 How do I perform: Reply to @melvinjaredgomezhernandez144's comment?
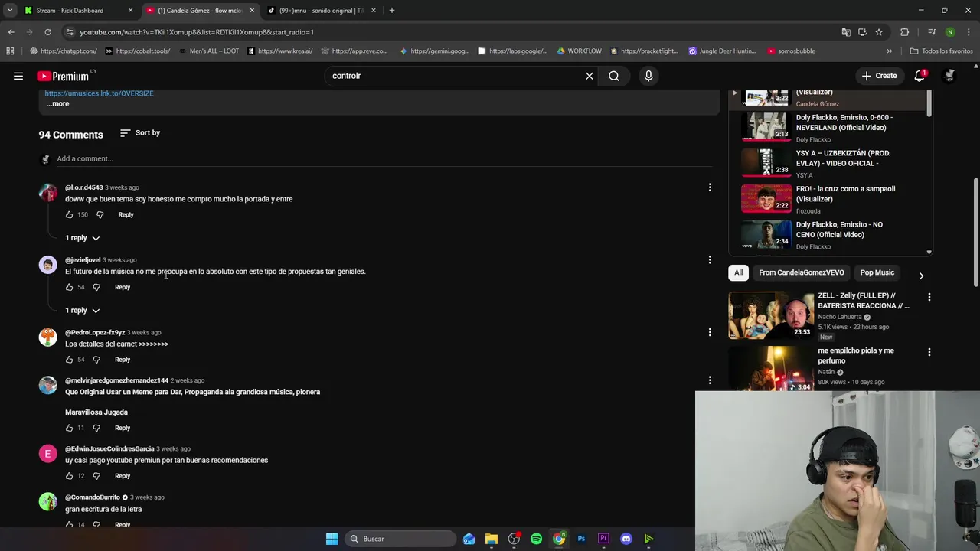[x=122, y=428]
